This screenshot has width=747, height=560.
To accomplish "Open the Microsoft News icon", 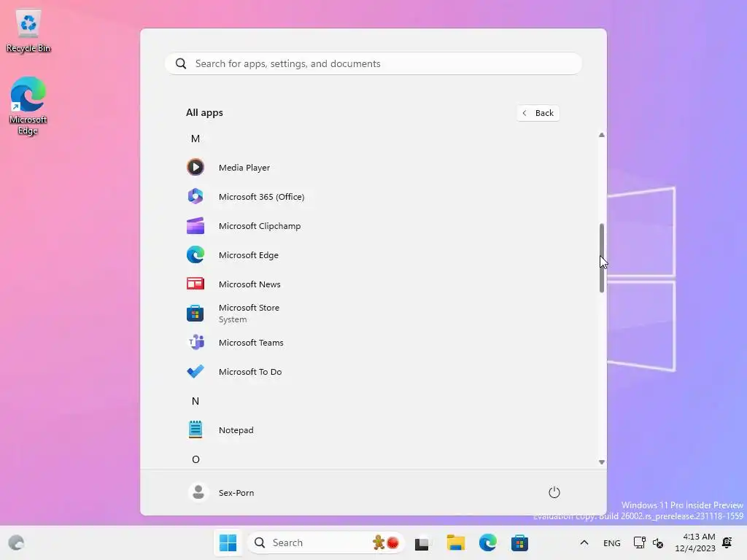I will (x=196, y=284).
